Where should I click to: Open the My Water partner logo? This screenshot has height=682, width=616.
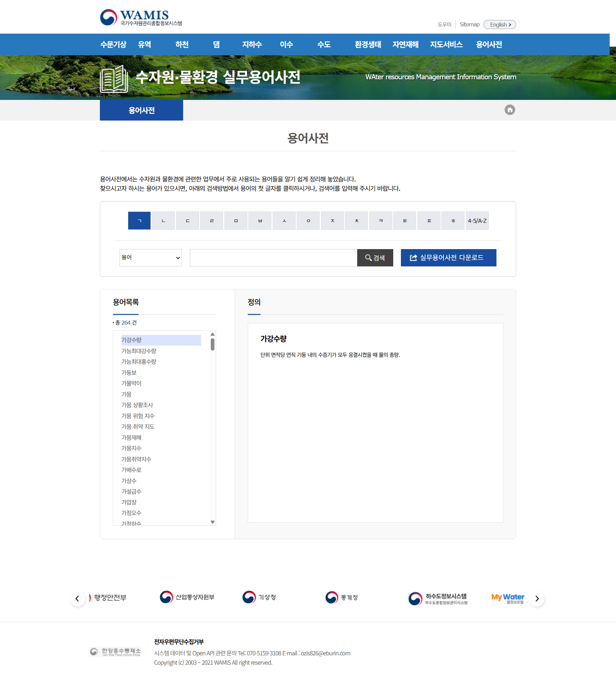tap(507, 598)
